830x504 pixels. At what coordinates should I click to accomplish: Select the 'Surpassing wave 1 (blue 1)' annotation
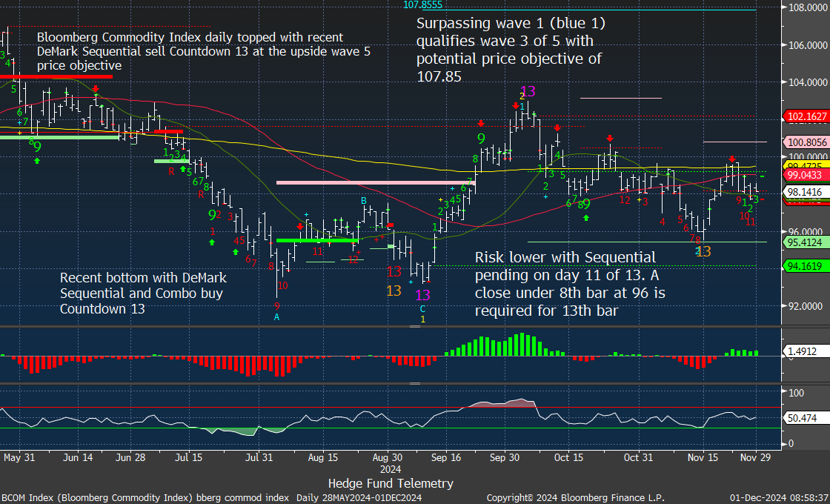click(x=511, y=50)
